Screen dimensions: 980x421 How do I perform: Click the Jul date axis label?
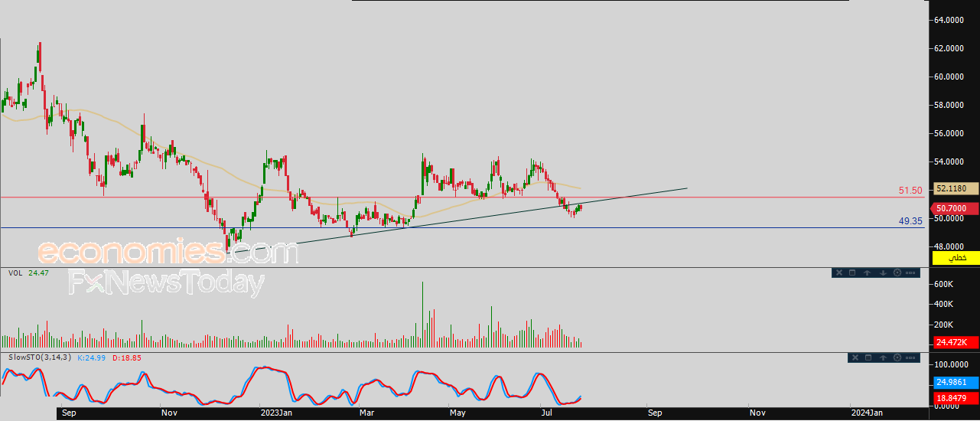[x=548, y=413]
